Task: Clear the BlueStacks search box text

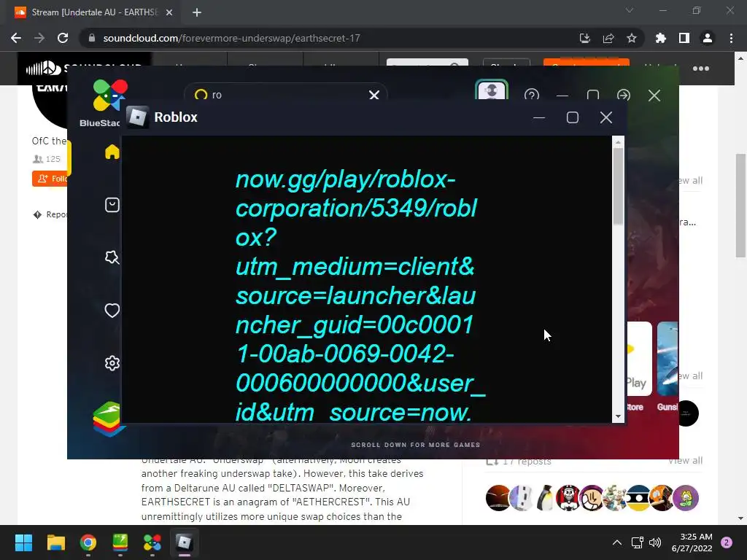Action: 374,96
